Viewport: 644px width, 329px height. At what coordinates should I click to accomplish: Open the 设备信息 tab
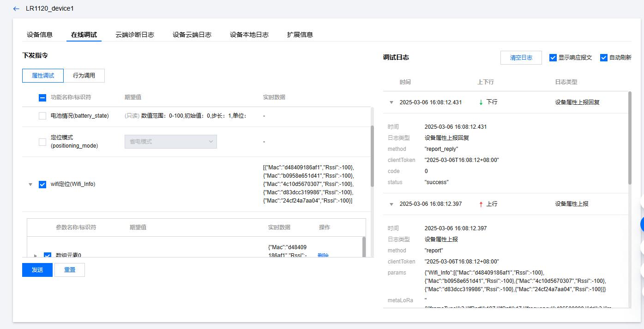coord(40,35)
